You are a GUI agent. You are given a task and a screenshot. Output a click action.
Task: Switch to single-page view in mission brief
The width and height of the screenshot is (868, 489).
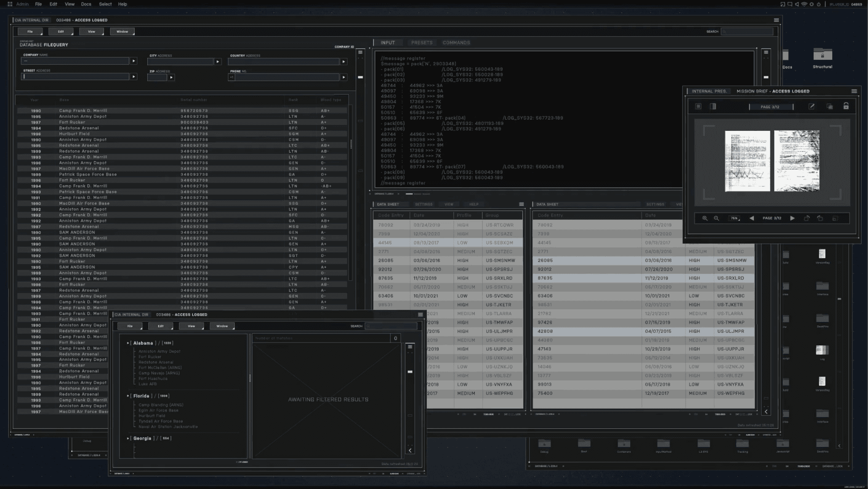click(698, 106)
